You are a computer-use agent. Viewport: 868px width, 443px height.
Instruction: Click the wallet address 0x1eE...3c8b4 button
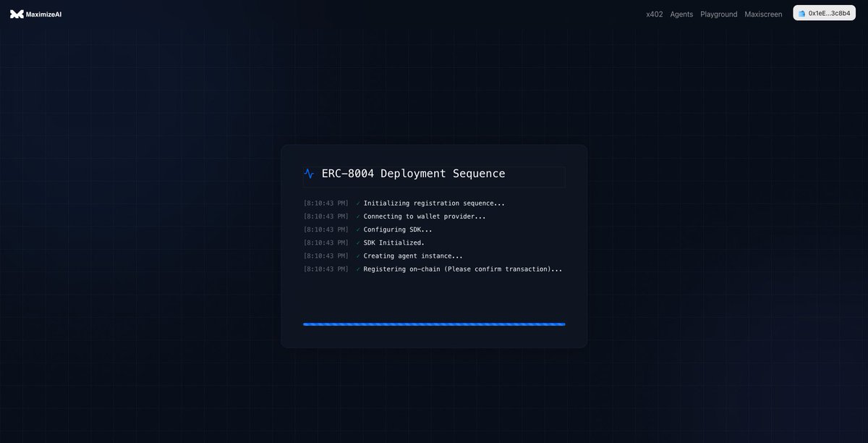pyautogui.click(x=824, y=13)
